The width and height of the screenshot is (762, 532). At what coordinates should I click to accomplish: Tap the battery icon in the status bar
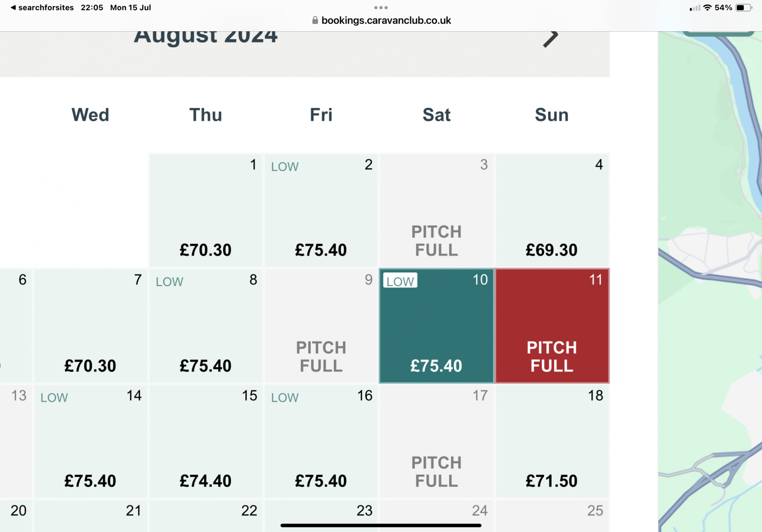[x=743, y=8]
